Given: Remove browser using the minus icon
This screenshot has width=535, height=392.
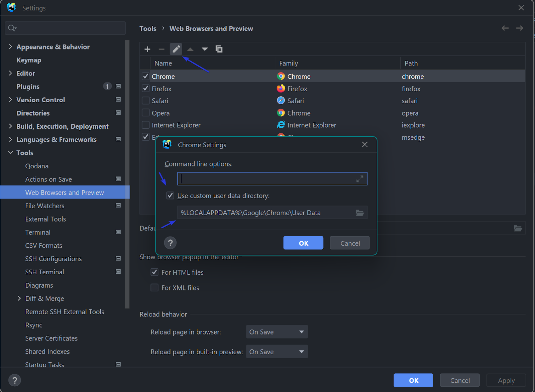Looking at the screenshot, I should coord(162,49).
